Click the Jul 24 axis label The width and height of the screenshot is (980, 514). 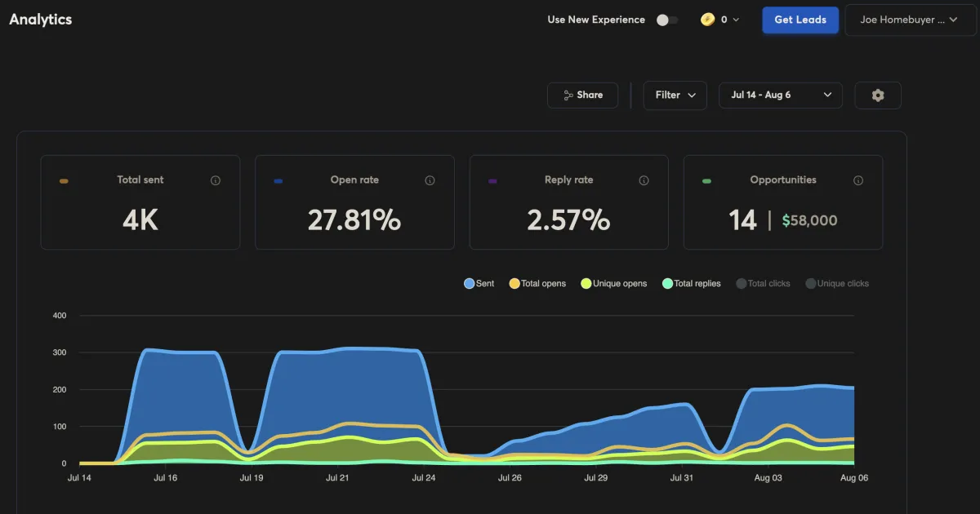click(424, 478)
